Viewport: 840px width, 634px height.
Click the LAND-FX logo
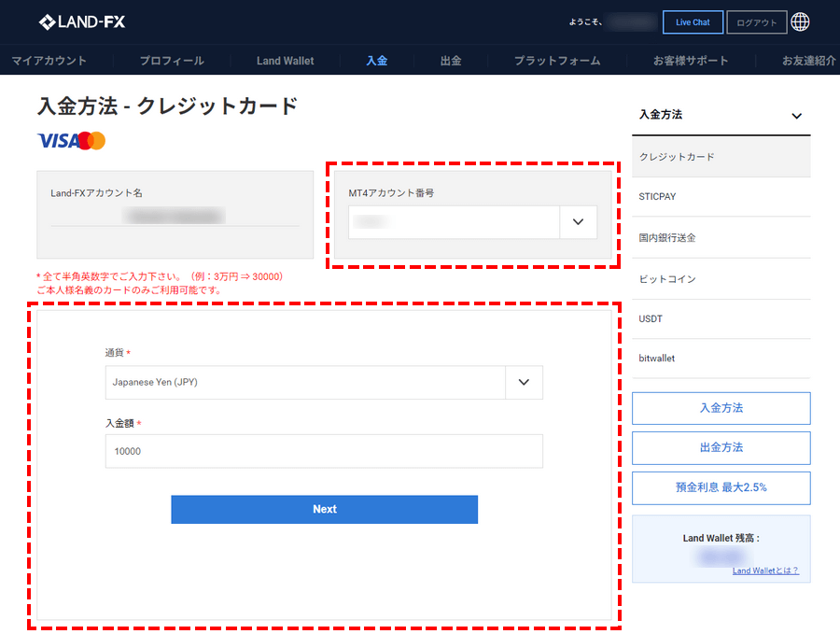pos(82,22)
